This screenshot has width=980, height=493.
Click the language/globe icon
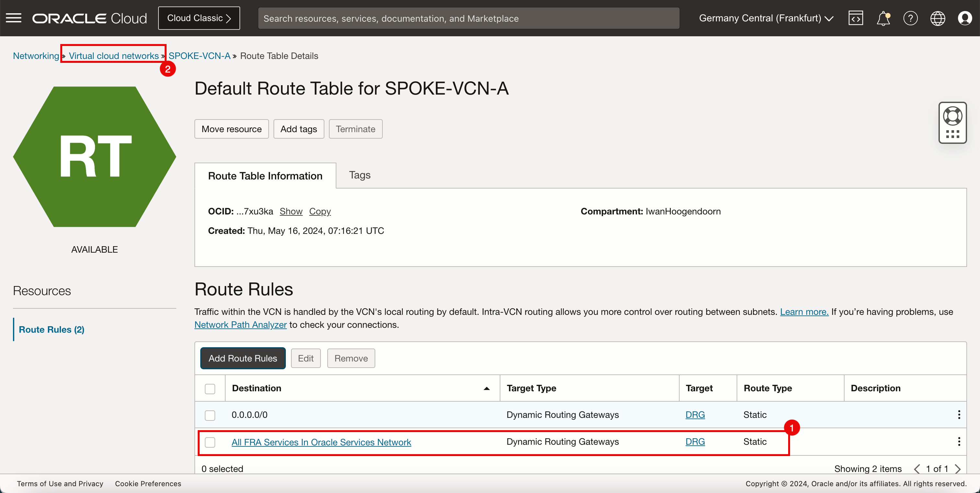pos(939,18)
